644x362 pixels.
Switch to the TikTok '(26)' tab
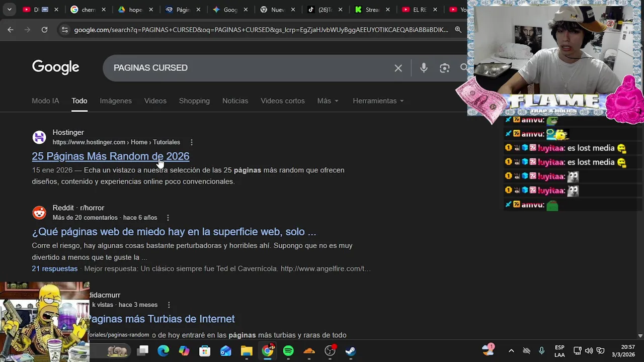(325, 10)
